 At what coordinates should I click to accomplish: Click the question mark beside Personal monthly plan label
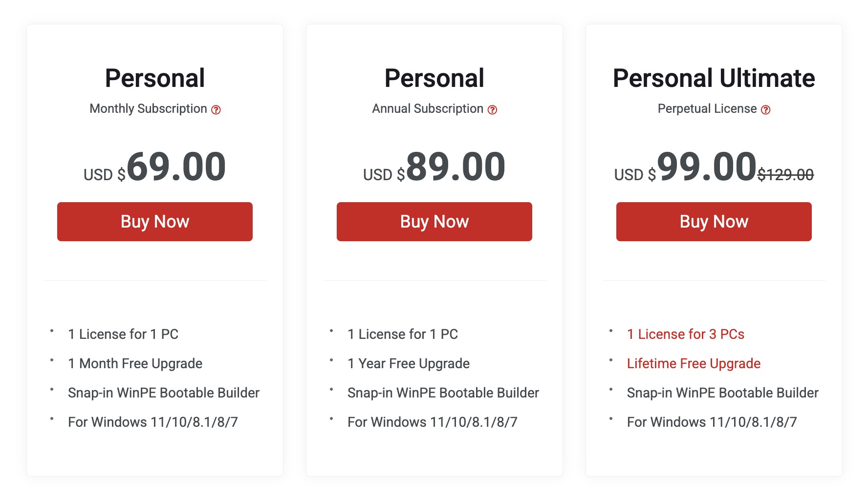(217, 109)
